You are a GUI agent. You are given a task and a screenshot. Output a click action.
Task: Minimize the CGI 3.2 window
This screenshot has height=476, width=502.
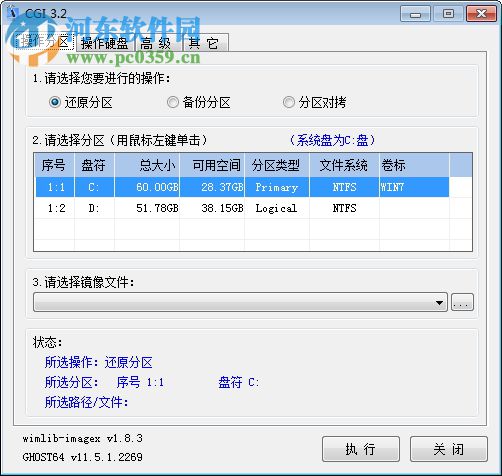[x=415, y=14]
